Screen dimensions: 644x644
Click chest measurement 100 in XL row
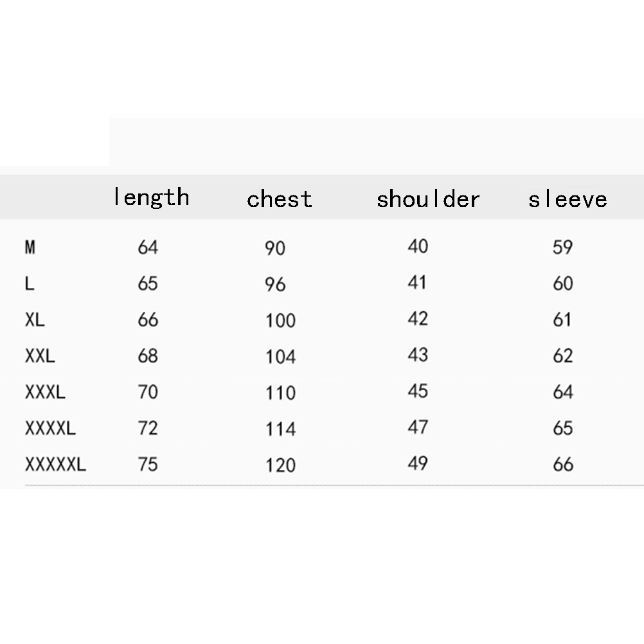point(280,320)
